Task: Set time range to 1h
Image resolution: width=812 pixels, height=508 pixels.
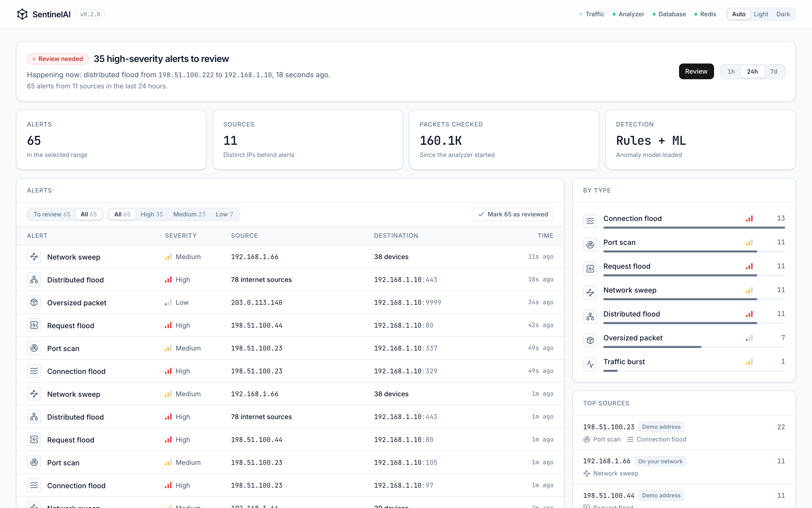Action: point(731,72)
